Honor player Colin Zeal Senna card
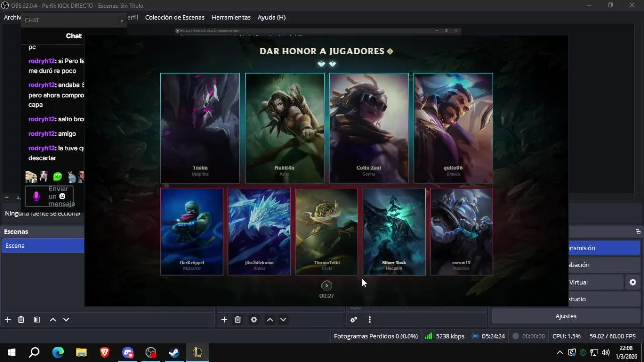This screenshot has width=644, height=362. click(369, 128)
